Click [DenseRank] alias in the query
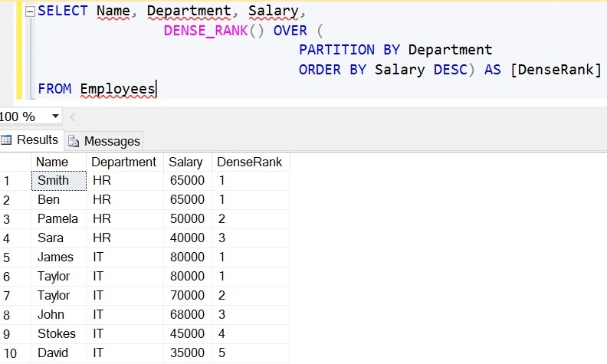This screenshot has height=364, width=607. [x=556, y=70]
